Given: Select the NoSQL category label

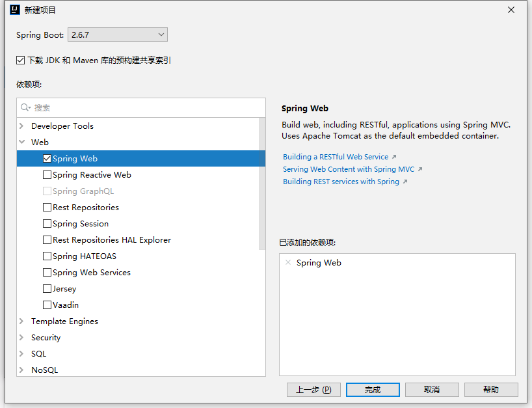Looking at the screenshot, I should click(x=44, y=370).
